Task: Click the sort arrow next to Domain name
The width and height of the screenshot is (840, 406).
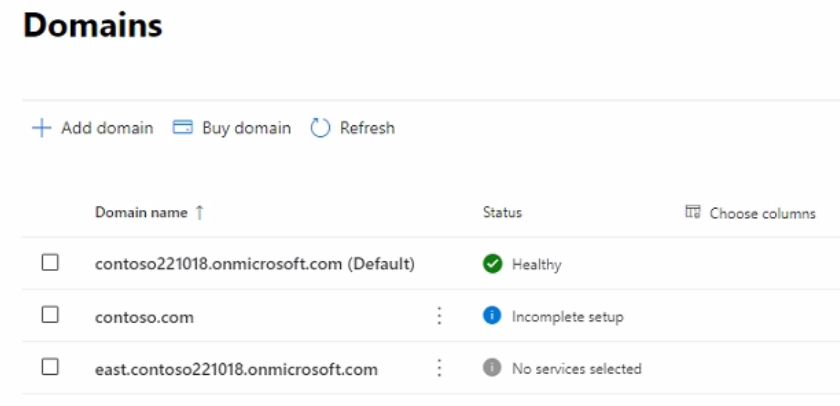Action: (x=199, y=213)
